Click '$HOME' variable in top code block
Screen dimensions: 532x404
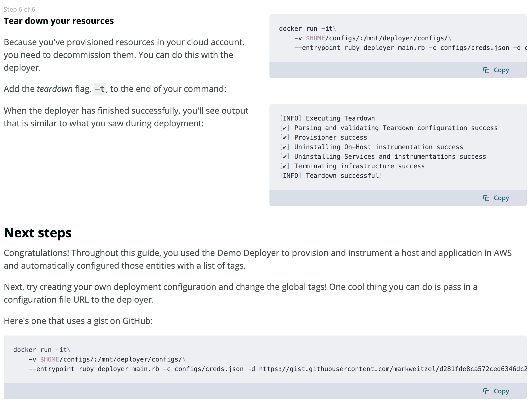(x=315, y=38)
